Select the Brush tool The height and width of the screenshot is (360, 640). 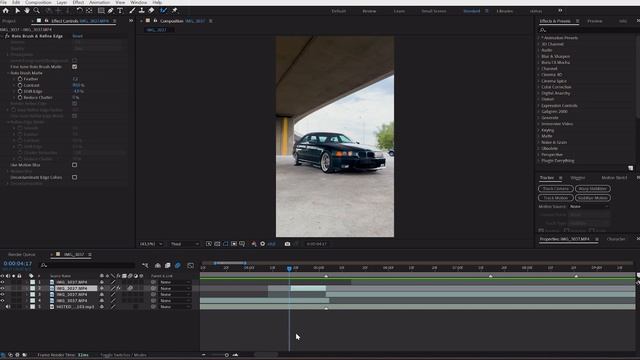click(132, 11)
